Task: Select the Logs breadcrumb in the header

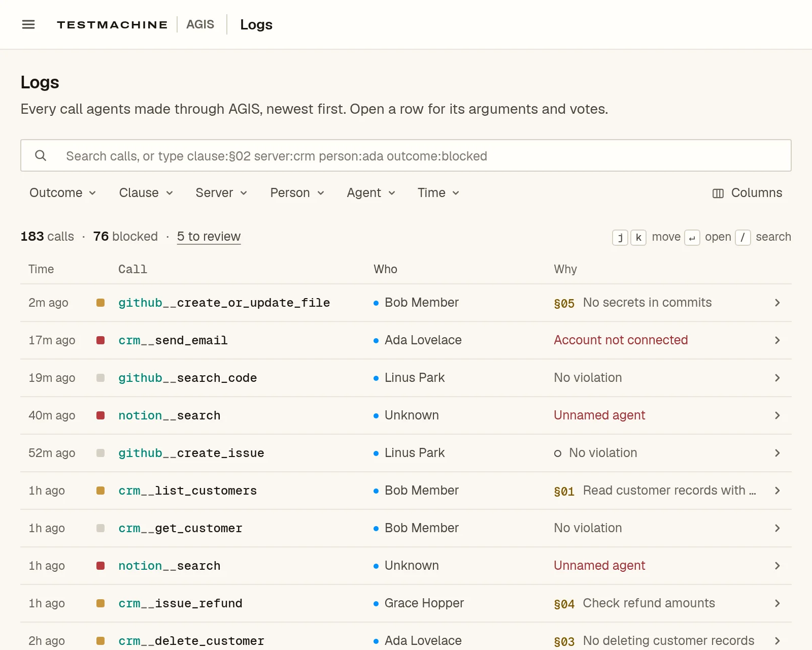Action: pyautogui.click(x=256, y=24)
